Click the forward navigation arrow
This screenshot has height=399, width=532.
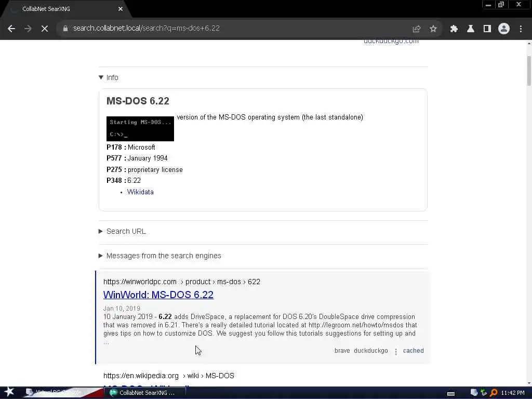point(28,29)
